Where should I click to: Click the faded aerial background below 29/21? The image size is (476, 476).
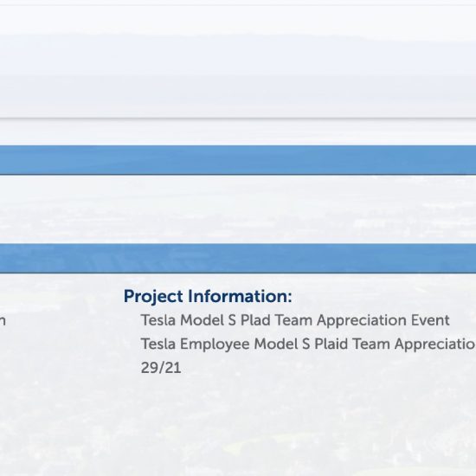(238, 425)
